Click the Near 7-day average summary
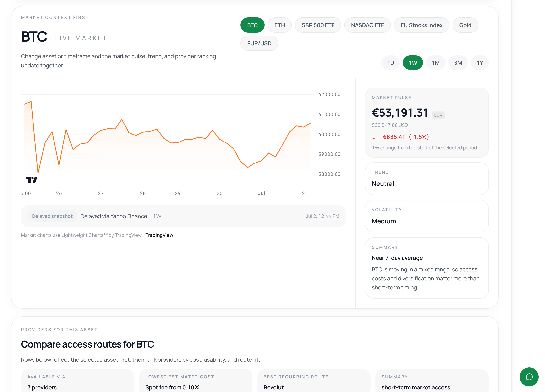 (397, 258)
